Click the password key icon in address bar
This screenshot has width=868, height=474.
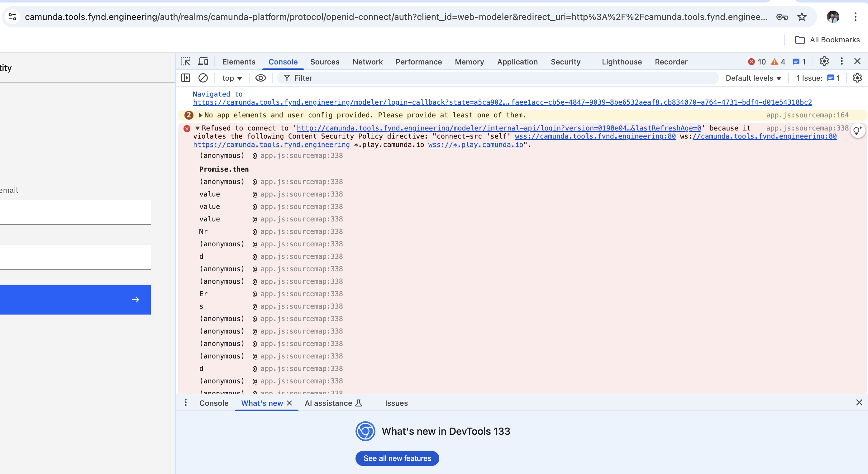(782, 17)
